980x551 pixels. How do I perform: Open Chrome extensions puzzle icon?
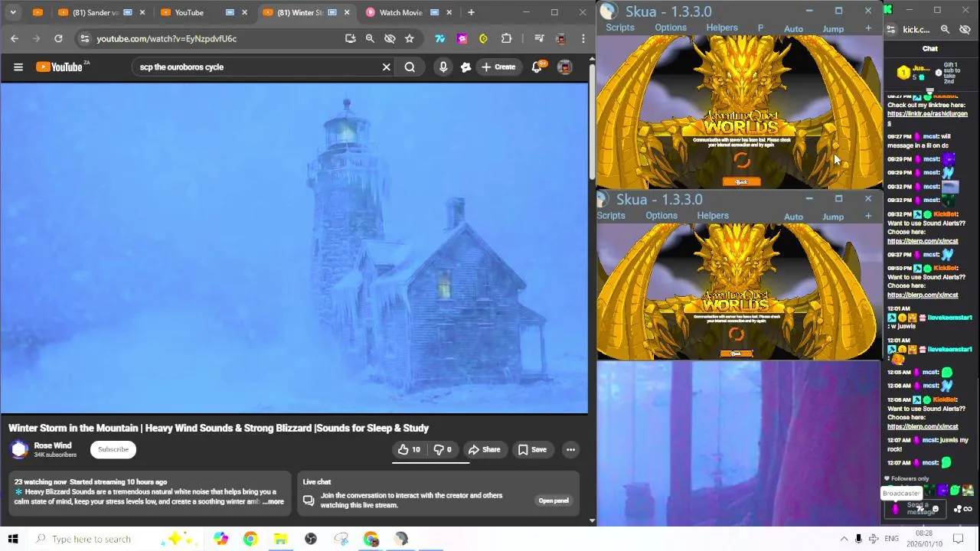(506, 38)
